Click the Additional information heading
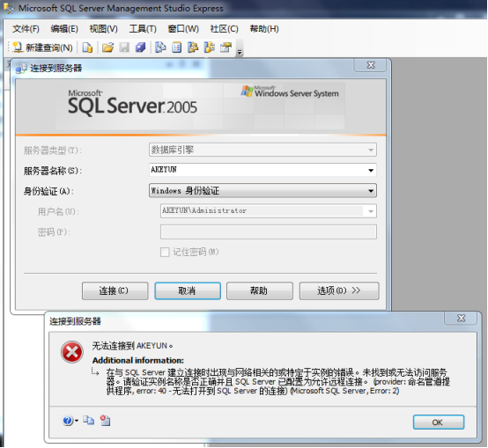This screenshot has width=488, height=448. point(138,360)
